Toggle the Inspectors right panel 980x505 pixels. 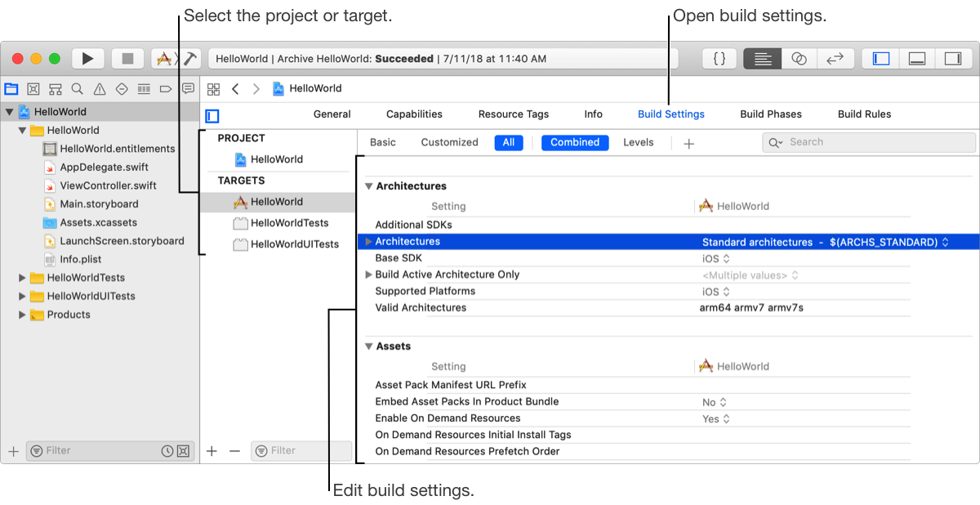point(953,59)
